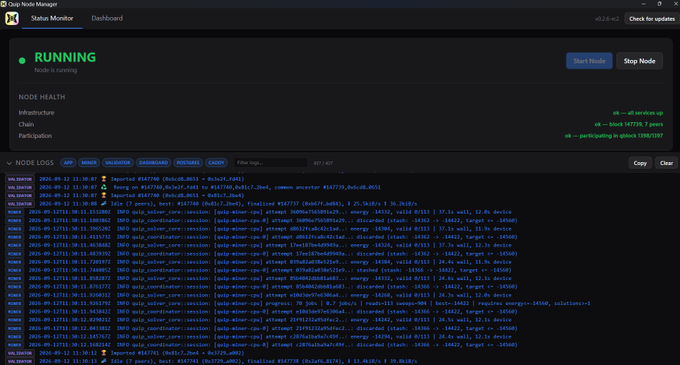Toggle the VALIDATOR log filter

tap(118, 163)
